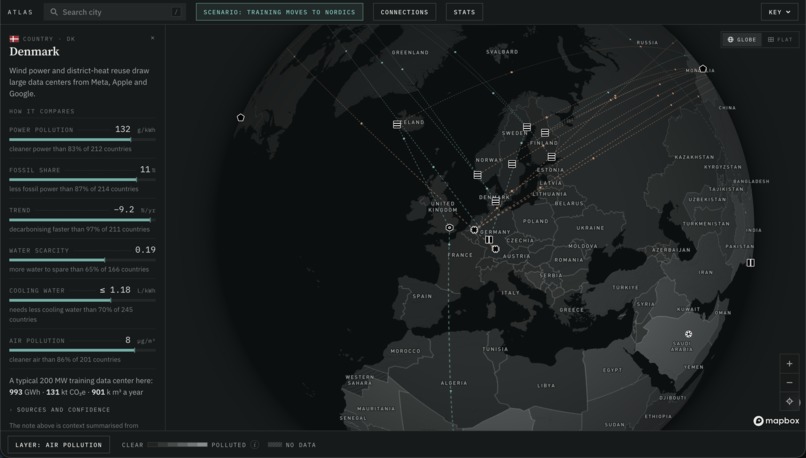Click the 'How It Compares' heading
806x458 pixels.
[x=42, y=111]
